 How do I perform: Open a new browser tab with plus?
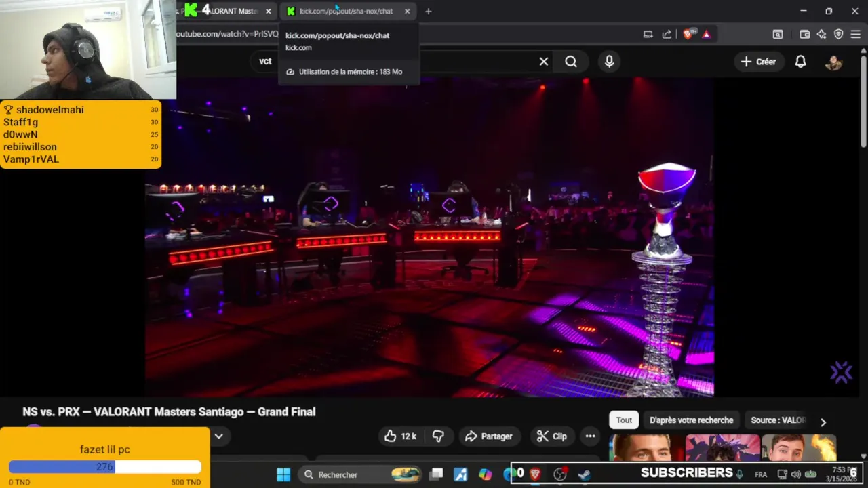[x=428, y=11]
